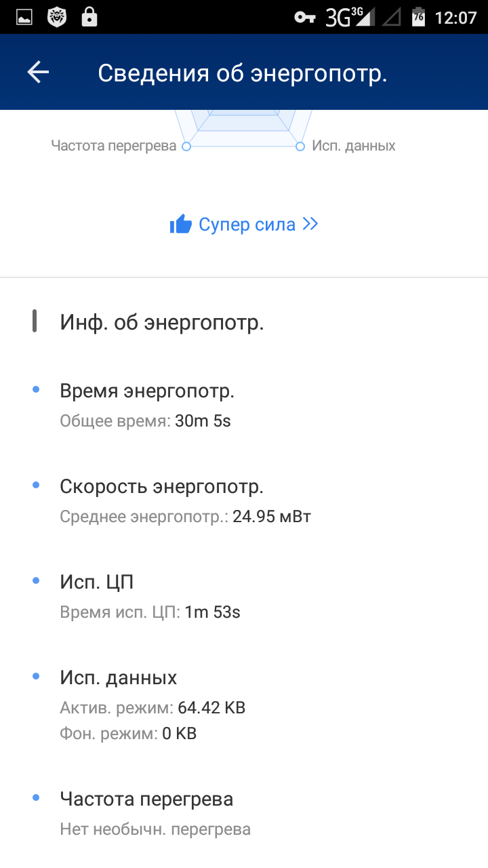This screenshot has width=488, height=868.
Task: Tap the thumbs-up icon
Action: [181, 224]
